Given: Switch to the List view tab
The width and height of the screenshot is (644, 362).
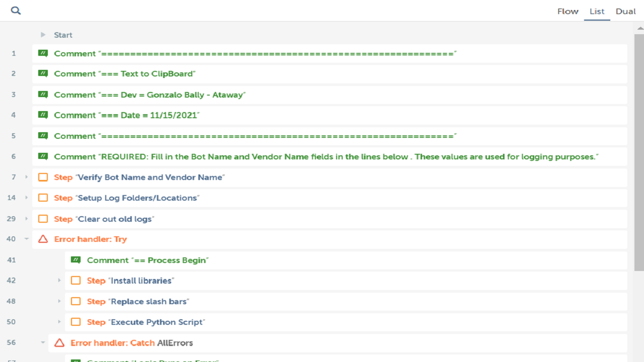Looking at the screenshot, I should pos(597,11).
